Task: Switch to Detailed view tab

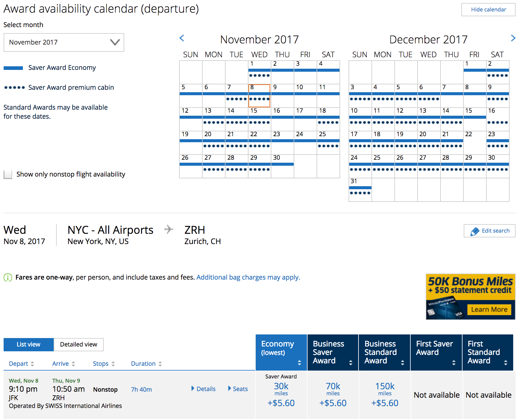Action: coord(79,344)
